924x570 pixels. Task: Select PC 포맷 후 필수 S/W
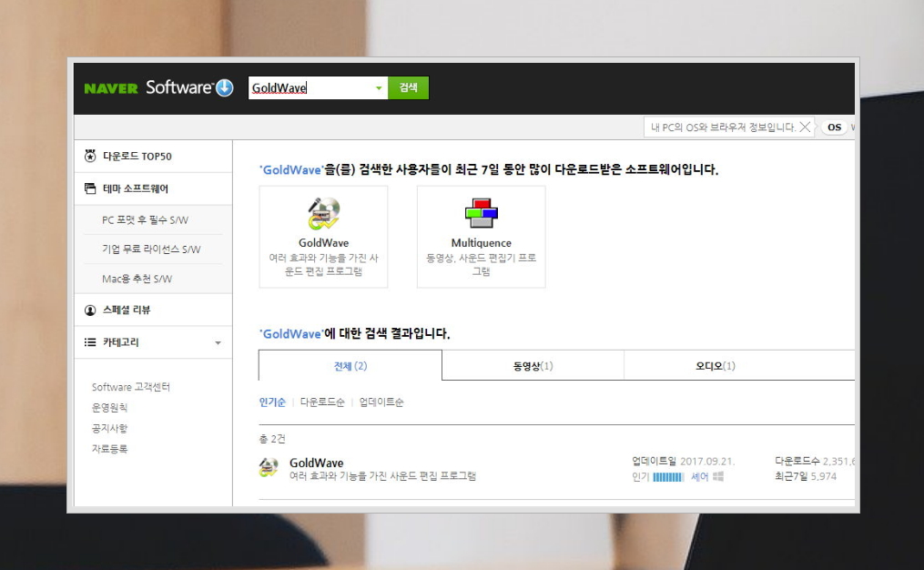pos(145,219)
